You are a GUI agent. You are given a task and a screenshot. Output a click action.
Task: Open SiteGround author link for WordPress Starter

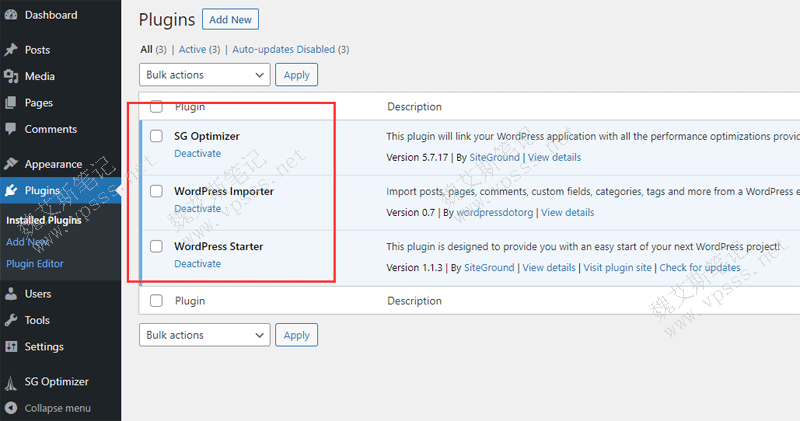489,267
